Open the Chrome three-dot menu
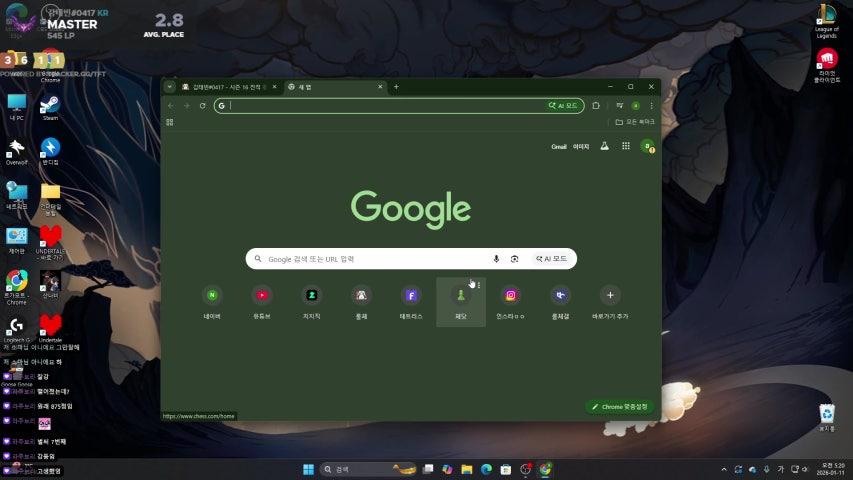 pos(651,106)
